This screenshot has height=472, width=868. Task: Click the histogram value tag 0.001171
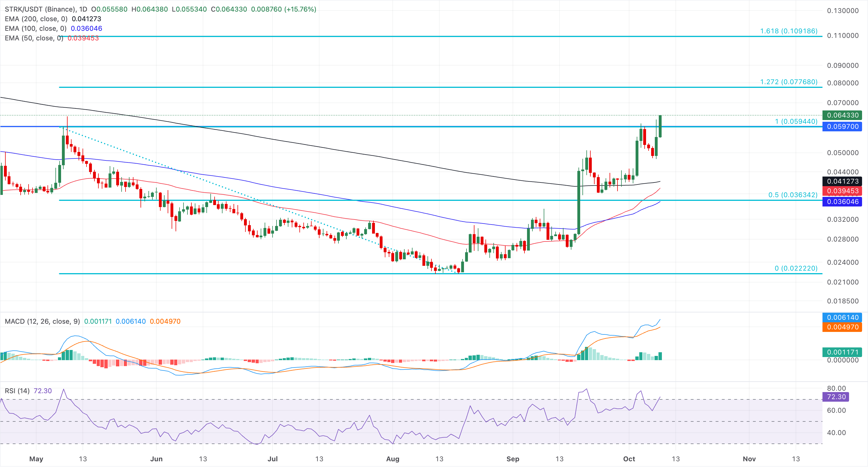[x=842, y=352]
